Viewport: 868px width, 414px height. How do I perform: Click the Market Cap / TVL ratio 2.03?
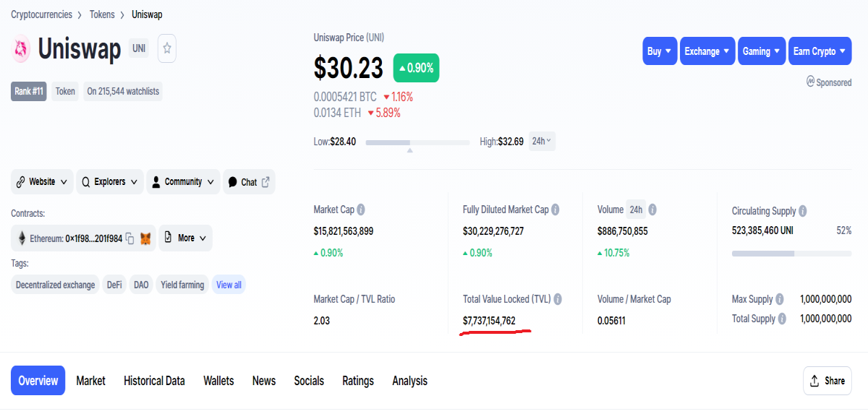(321, 320)
